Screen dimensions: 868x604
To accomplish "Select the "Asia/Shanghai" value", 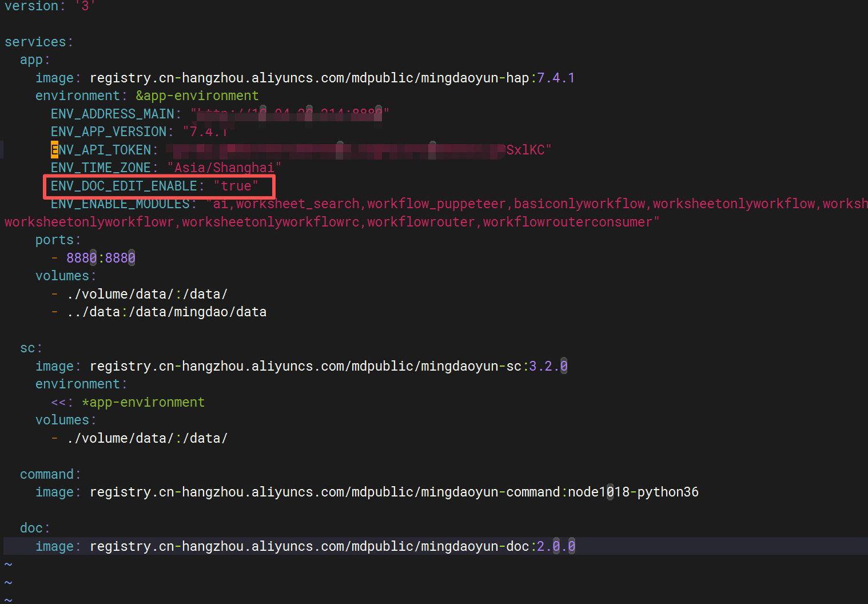I will (224, 168).
